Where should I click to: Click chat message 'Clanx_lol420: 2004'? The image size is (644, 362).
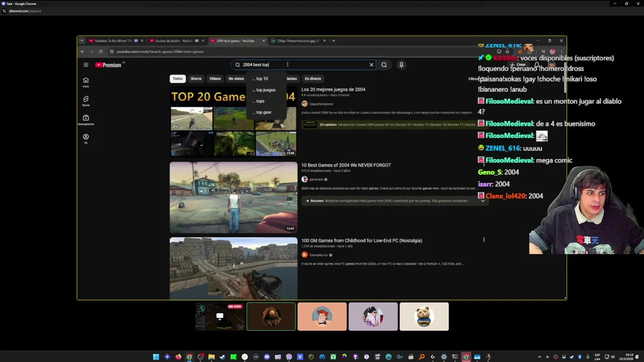coord(511,196)
